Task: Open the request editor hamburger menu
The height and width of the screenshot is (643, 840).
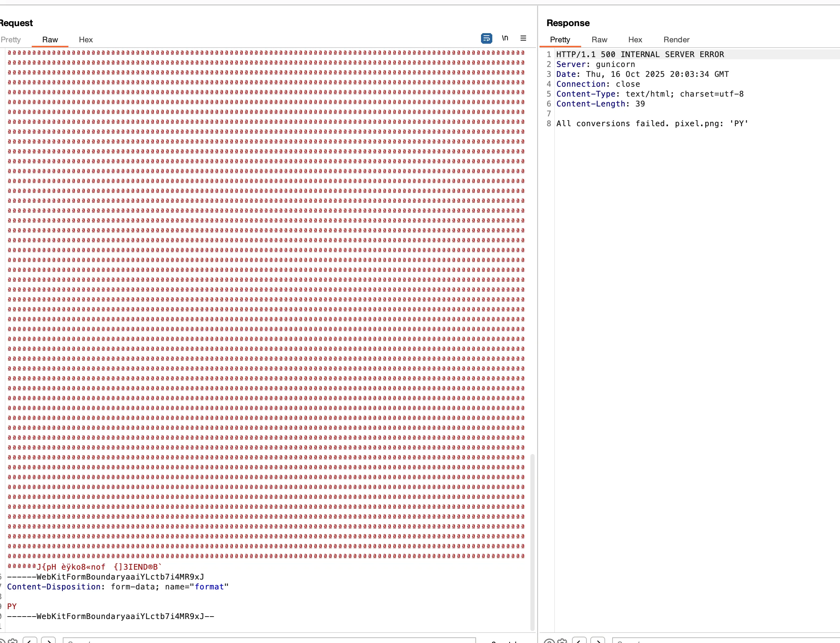Action: click(x=523, y=38)
